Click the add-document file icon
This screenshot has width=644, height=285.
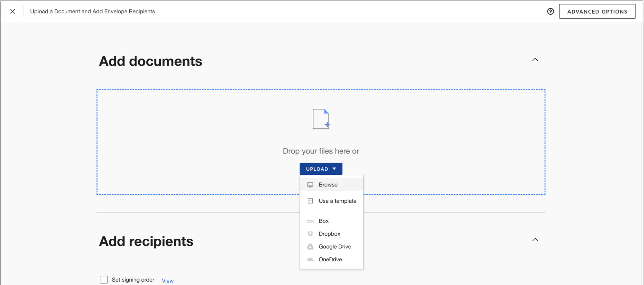pyautogui.click(x=321, y=119)
